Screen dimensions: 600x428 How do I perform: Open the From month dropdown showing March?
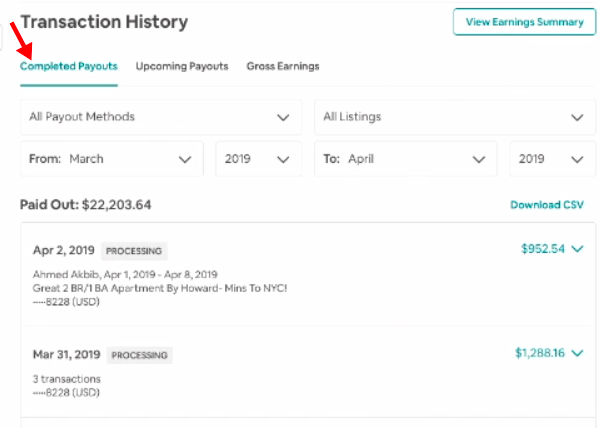point(112,159)
